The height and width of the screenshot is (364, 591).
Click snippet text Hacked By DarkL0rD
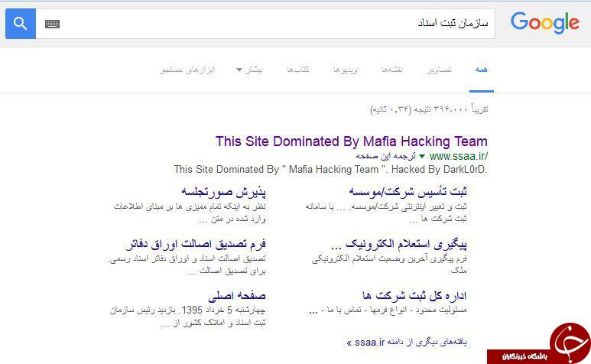coord(440,170)
